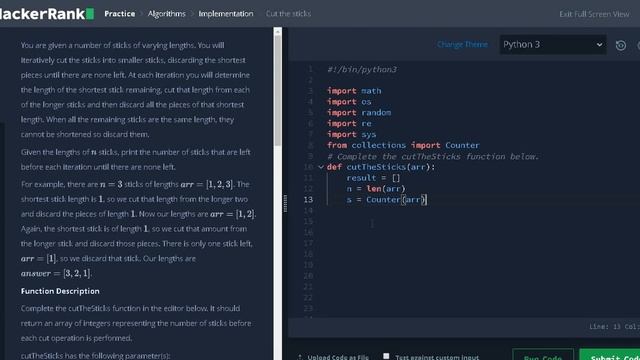Click the 'import random' line
This screenshot has width=640, height=360.
(x=359, y=113)
